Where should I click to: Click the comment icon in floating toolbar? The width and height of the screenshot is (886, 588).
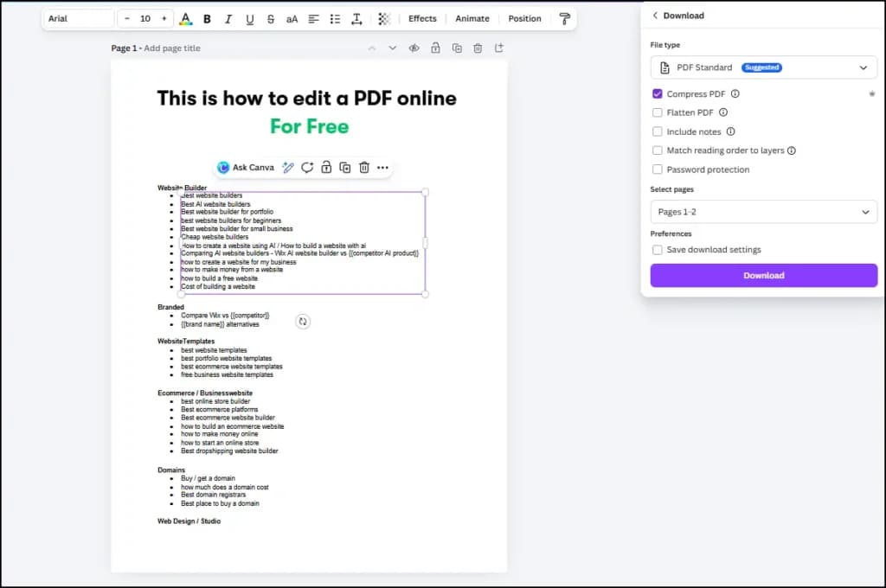tap(307, 167)
